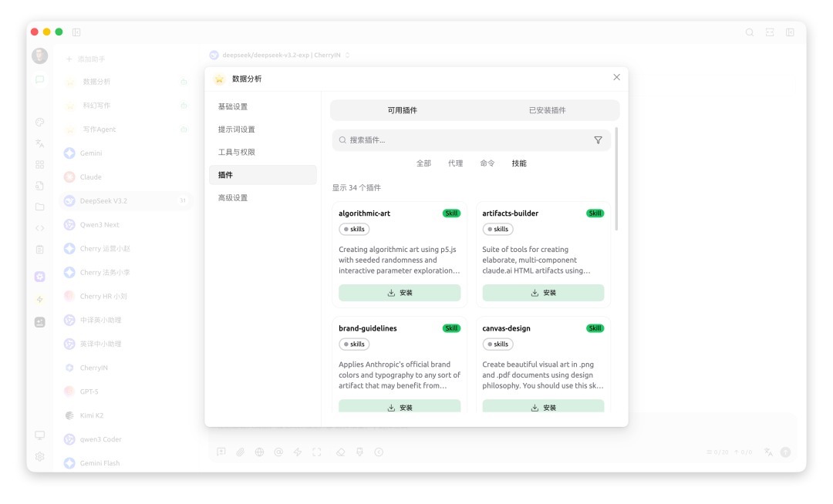Open the filter funnel in plugin search
Viewport: 833px width, 504px height.
click(x=599, y=140)
